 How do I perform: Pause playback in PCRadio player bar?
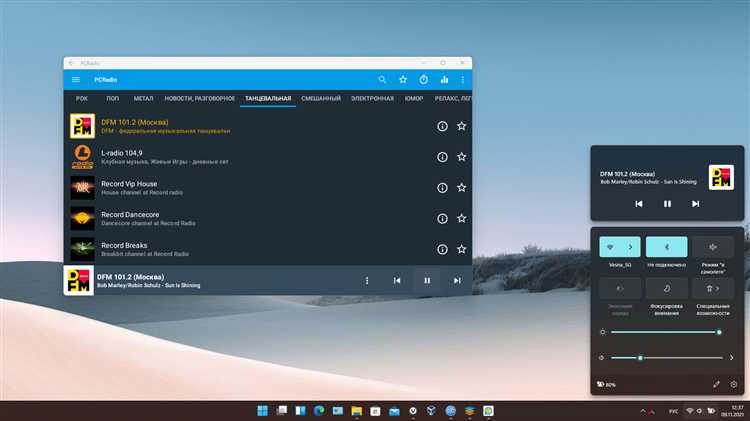pos(427,281)
